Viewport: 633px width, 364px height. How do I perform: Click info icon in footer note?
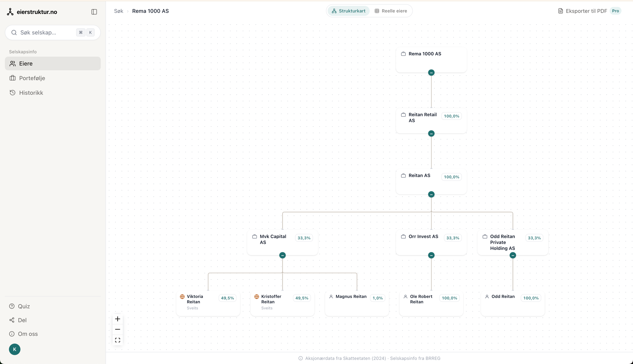coord(300,358)
